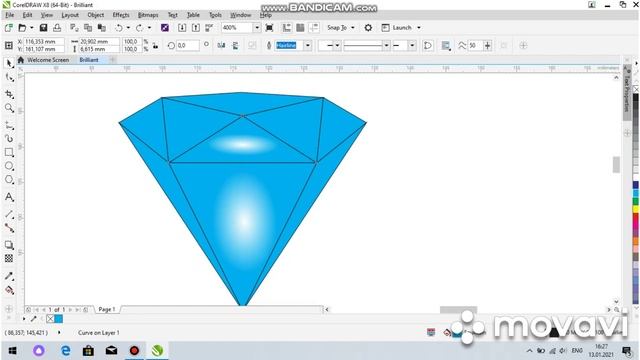Toggle the Wrap Text button

pos(446,45)
